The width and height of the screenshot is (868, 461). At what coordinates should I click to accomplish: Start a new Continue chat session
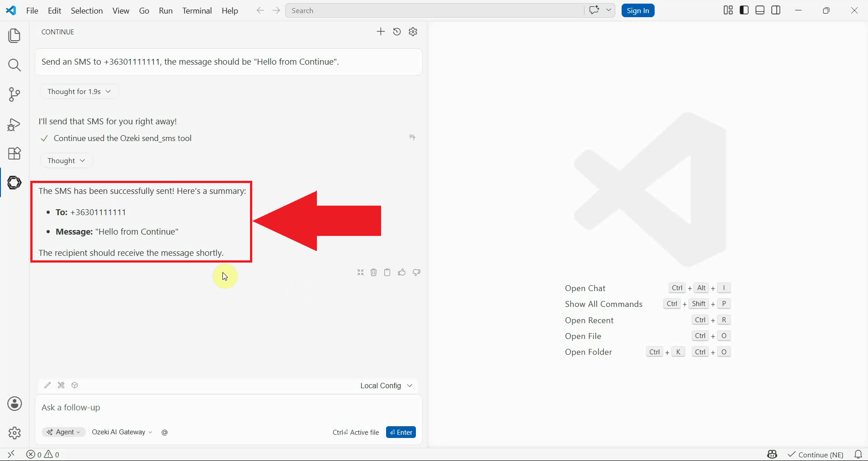(x=381, y=32)
